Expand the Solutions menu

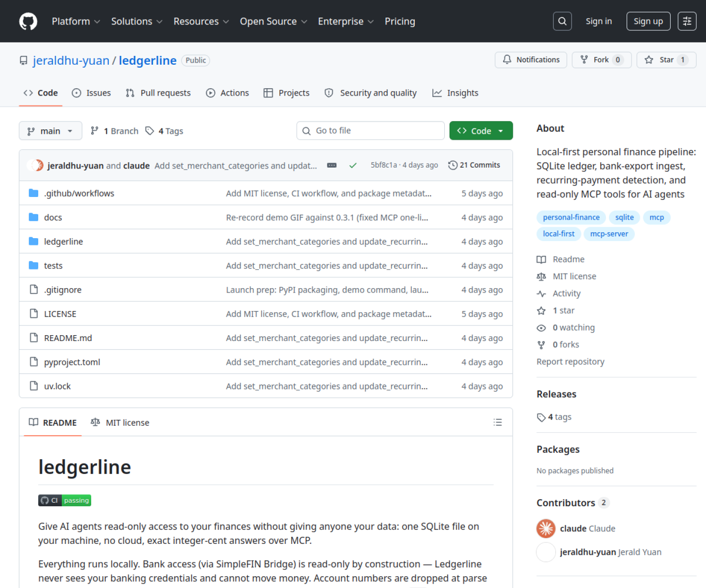137,22
